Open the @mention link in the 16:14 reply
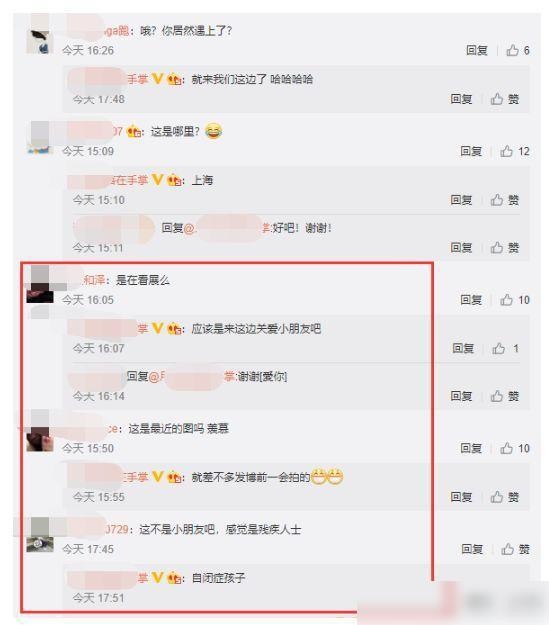The height and width of the screenshot is (625, 549). point(192,376)
